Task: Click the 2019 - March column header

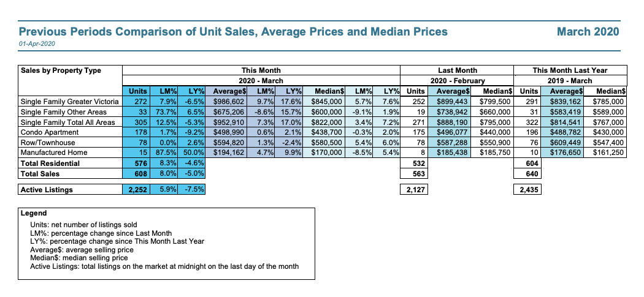Action: [x=570, y=81]
